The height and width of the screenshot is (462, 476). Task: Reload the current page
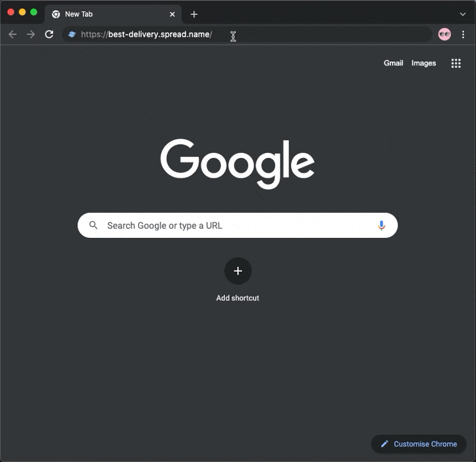click(49, 34)
